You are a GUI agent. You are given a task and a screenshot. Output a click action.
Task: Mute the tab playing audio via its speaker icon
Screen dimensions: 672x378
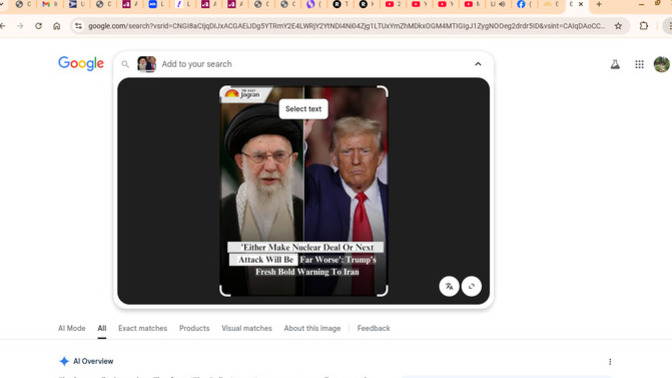(502, 4)
